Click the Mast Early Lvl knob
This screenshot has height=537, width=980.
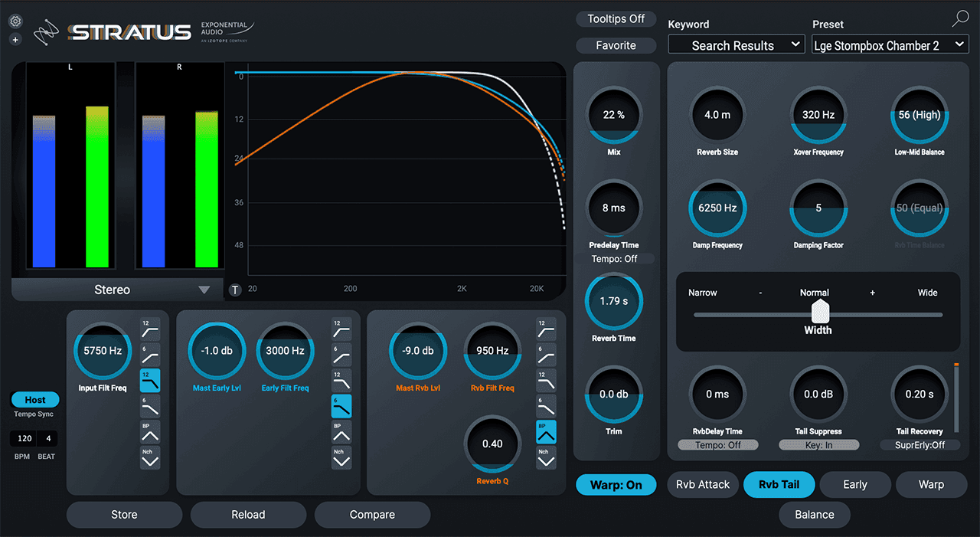(x=217, y=351)
